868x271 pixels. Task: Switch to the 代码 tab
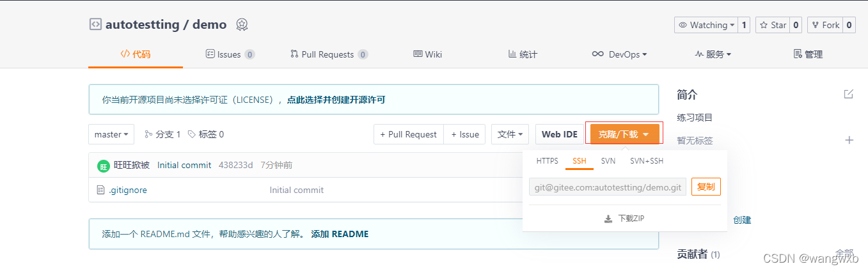(136, 54)
